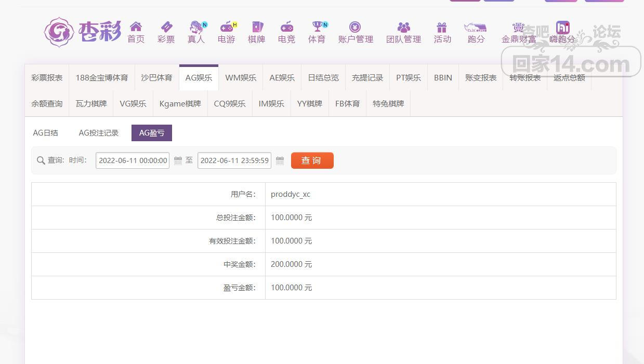Click the start time input field

(133, 160)
